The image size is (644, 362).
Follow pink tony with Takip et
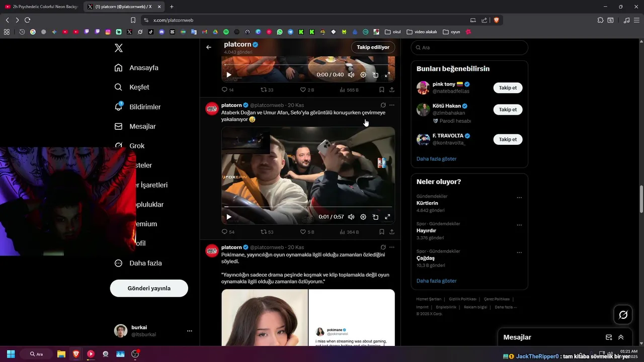click(508, 87)
